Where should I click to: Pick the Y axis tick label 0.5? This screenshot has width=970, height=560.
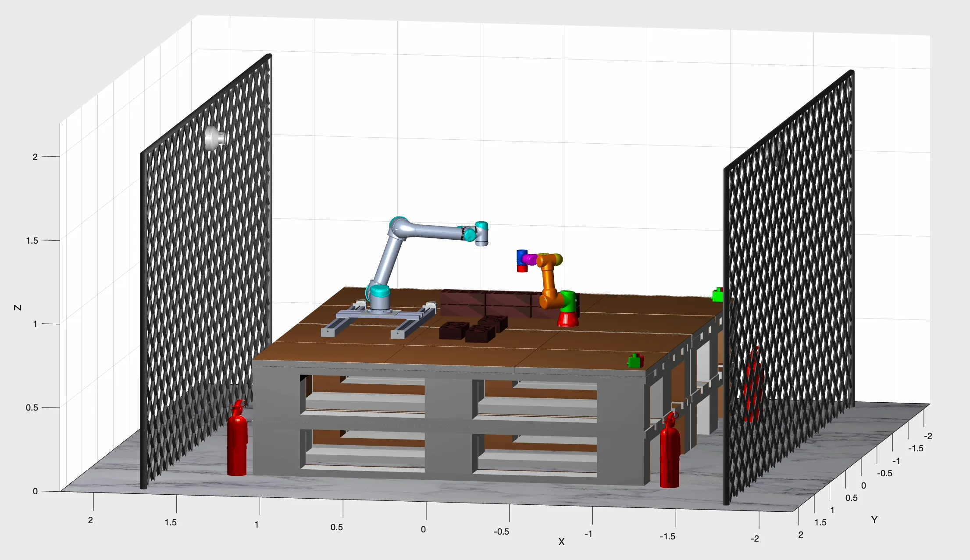tap(852, 498)
